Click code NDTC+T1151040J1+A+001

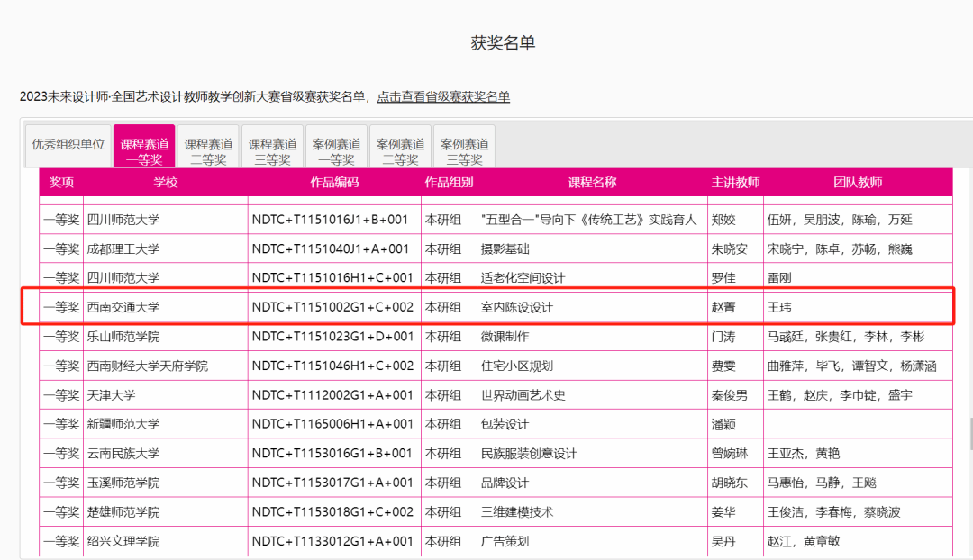coord(330,248)
